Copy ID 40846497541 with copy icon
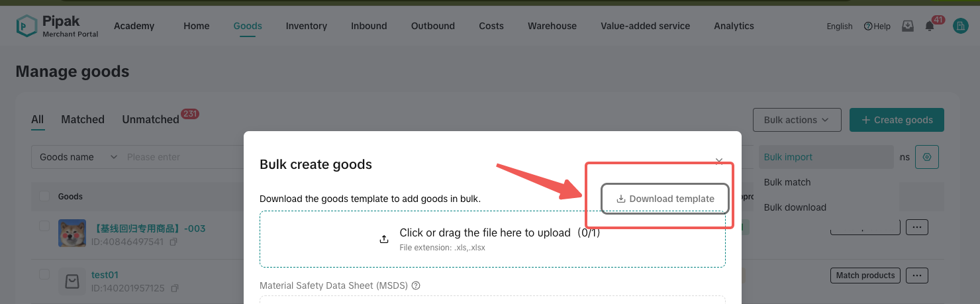 tap(173, 242)
